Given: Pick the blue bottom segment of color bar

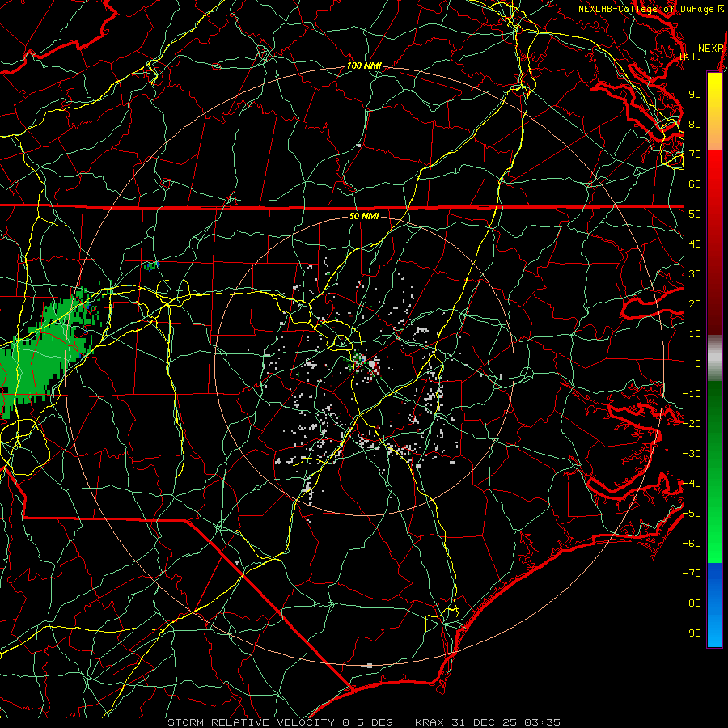Looking at the screenshot, I should 714,605.
